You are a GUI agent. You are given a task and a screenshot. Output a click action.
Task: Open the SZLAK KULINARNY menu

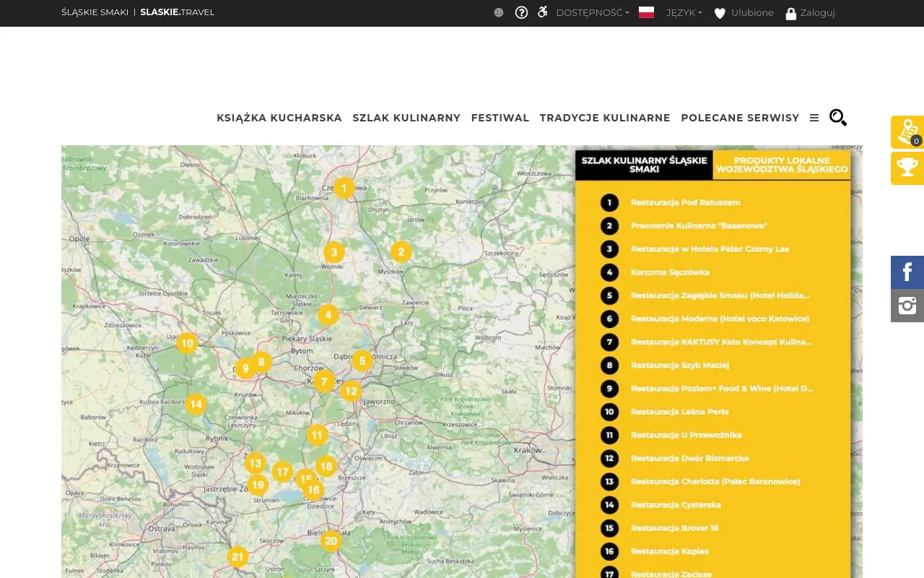(406, 118)
